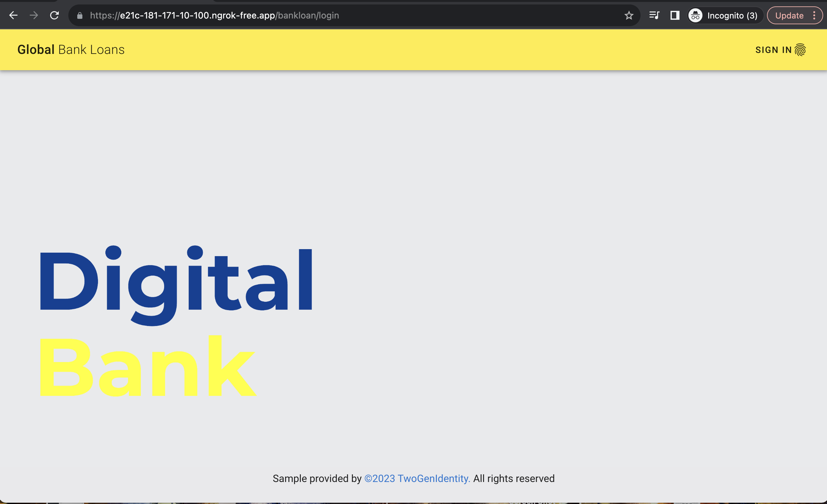
Task: Open the media control playlist icon
Action: [x=654, y=15]
